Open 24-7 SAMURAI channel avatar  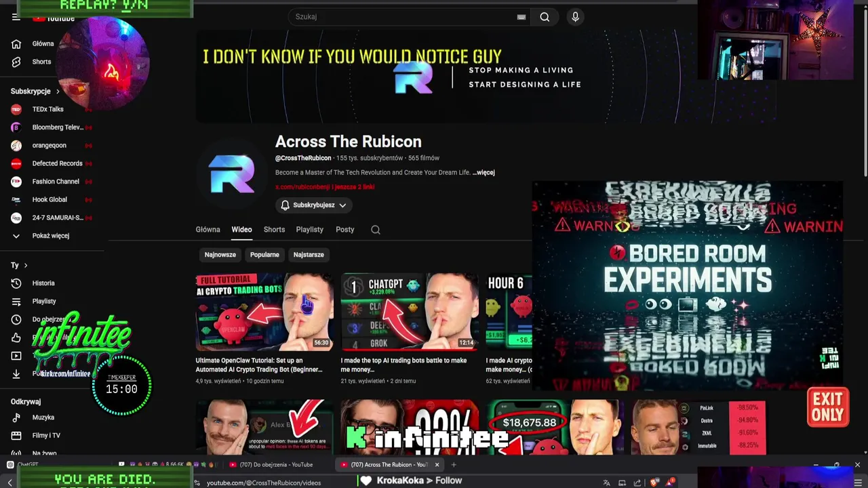click(16, 218)
